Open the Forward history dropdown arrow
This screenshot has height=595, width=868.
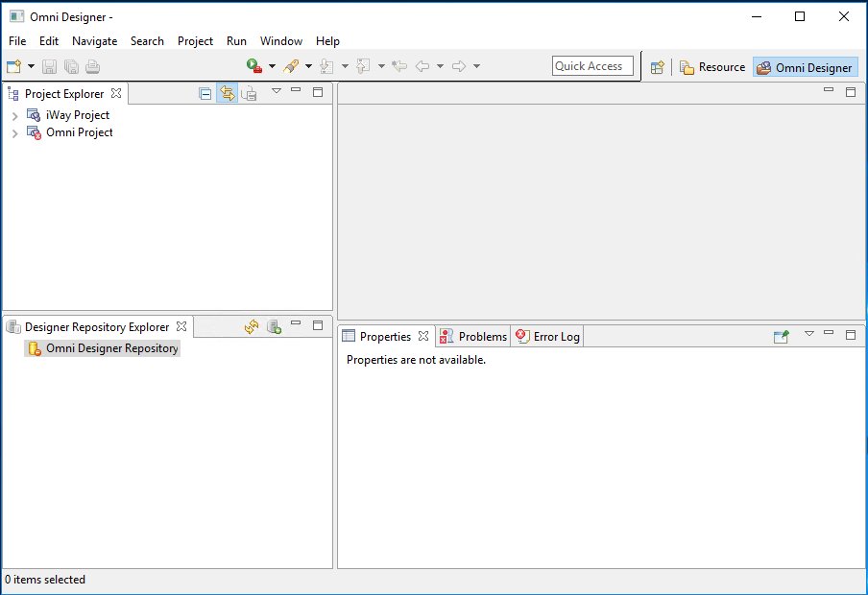tap(476, 66)
